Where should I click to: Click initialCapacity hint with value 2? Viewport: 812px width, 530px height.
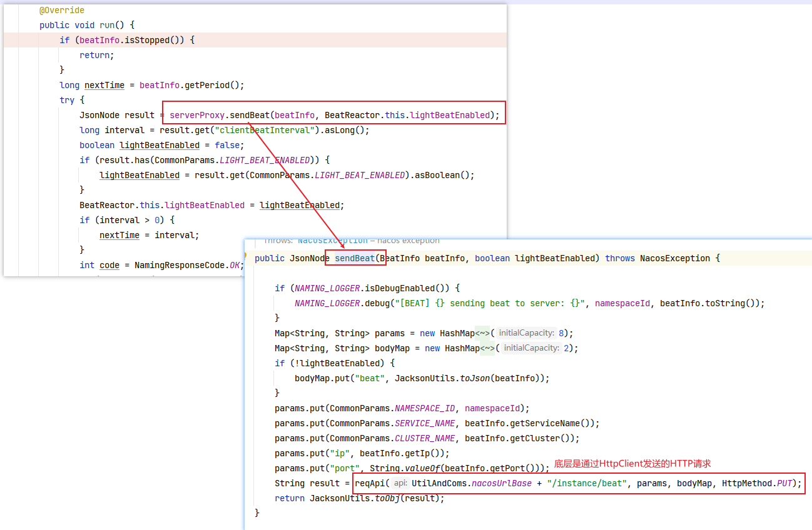(x=531, y=348)
